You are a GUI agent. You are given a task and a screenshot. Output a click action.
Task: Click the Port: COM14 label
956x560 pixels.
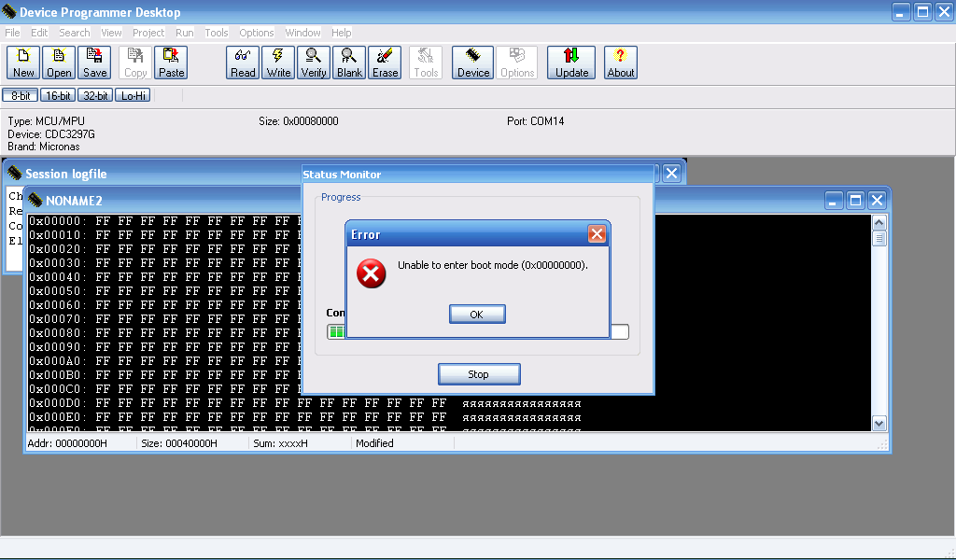535,121
